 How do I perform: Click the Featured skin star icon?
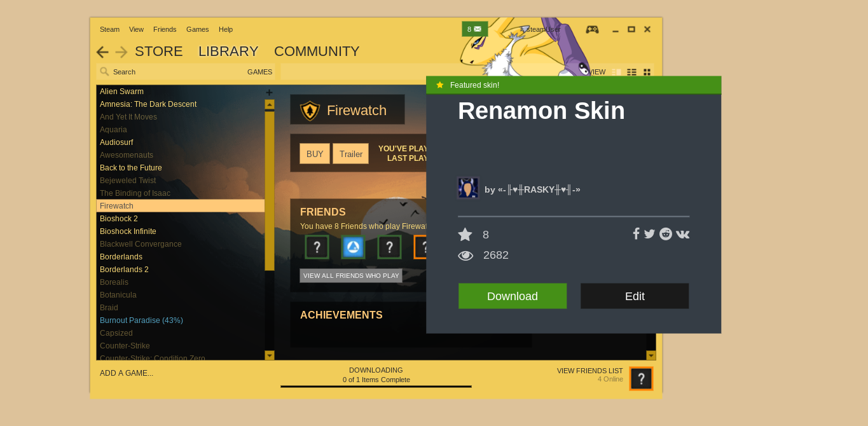[x=439, y=85]
